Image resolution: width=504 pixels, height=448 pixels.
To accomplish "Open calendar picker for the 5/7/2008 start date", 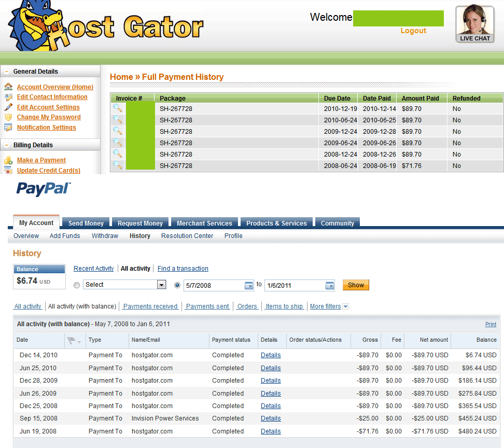I will tap(249, 285).
